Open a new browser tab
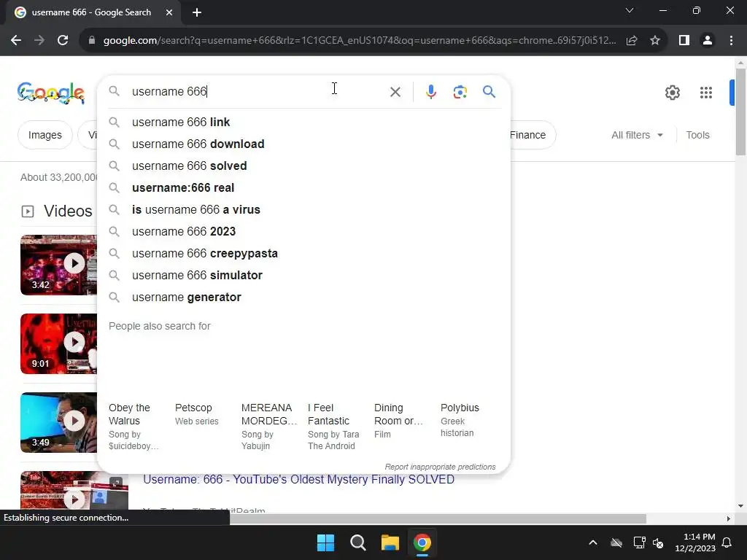Image resolution: width=747 pixels, height=560 pixels. click(x=197, y=12)
